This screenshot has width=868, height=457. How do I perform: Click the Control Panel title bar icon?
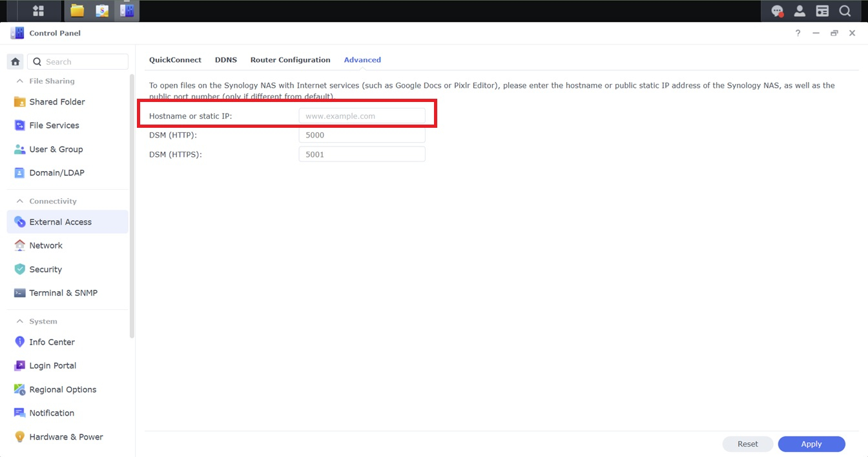click(17, 33)
